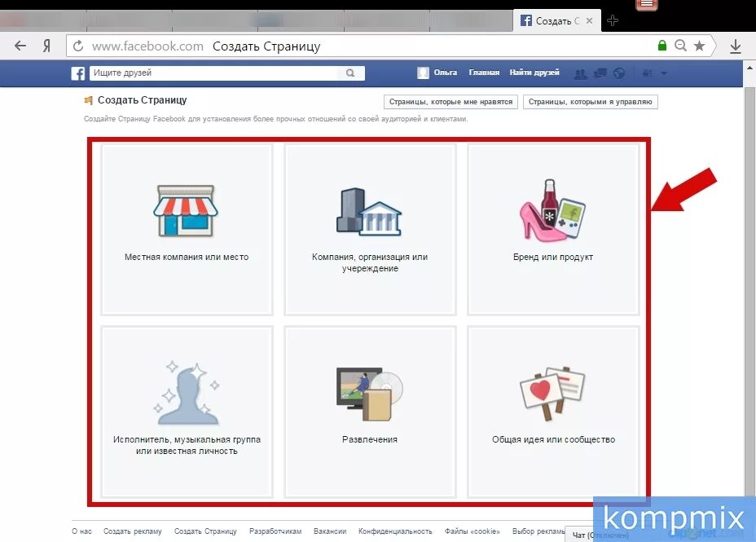
Task: Open downloads with the arrow icon
Action: pyautogui.click(x=736, y=46)
